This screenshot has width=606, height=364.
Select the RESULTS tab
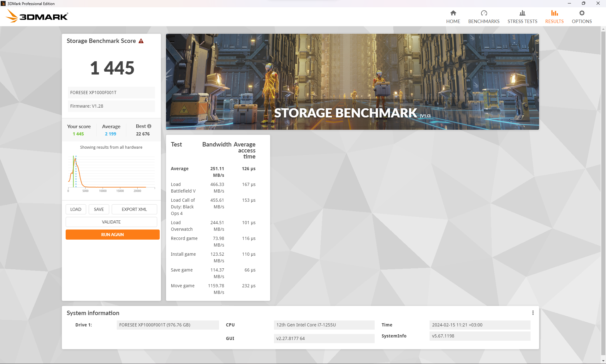click(555, 17)
